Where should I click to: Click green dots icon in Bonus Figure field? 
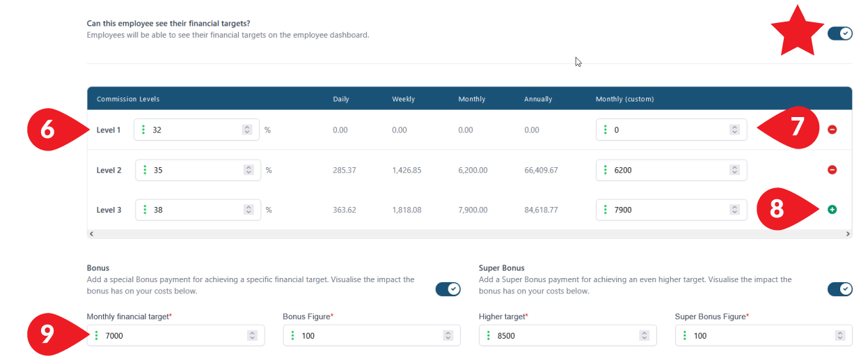(x=293, y=336)
